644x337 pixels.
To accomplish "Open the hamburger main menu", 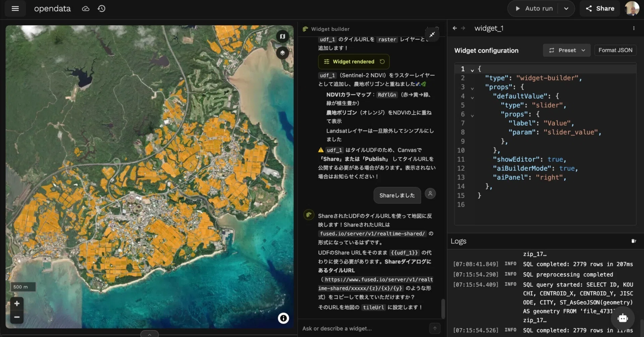I will pos(15,9).
